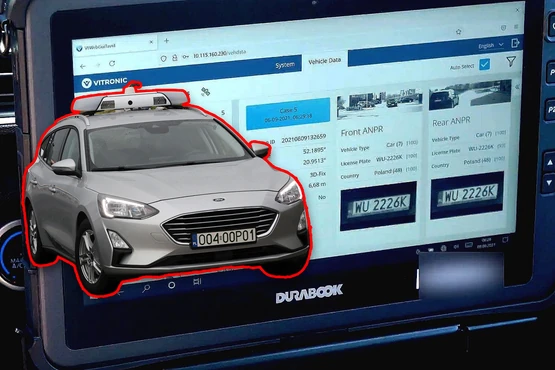The height and width of the screenshot is (370, 555).
Task: Open Task View on the taskbar
Action: point(197,282)
